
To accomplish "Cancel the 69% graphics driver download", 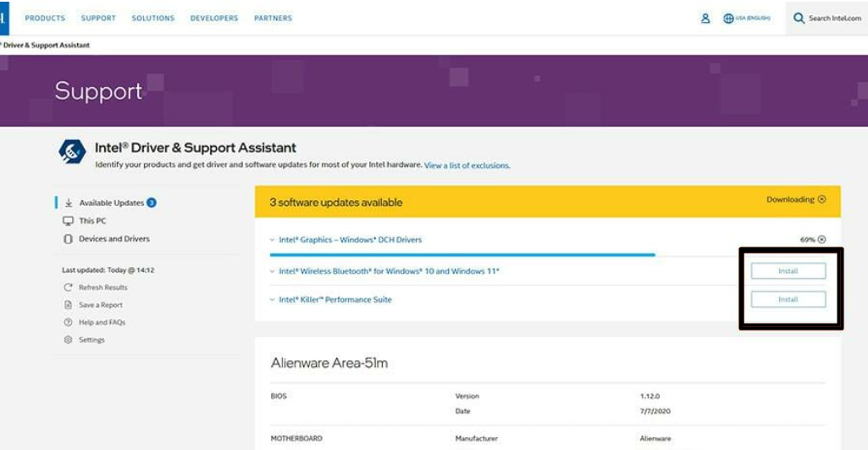I will pos(821,240).
